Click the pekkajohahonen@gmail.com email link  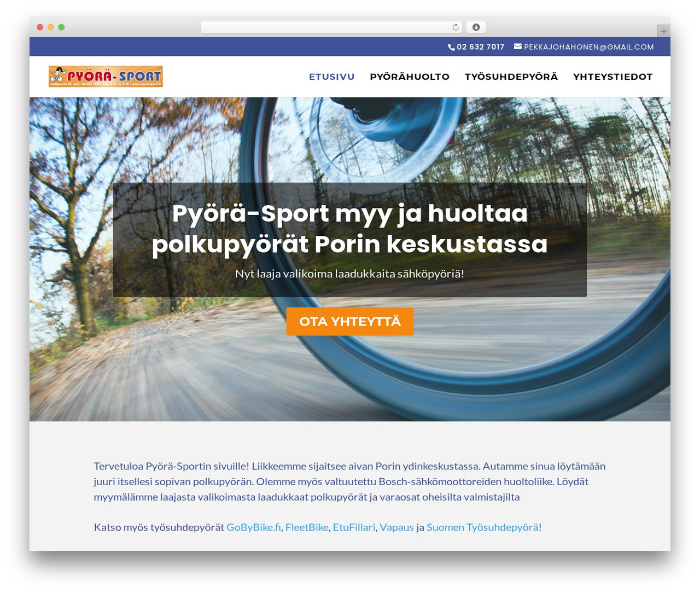point(589,47)
